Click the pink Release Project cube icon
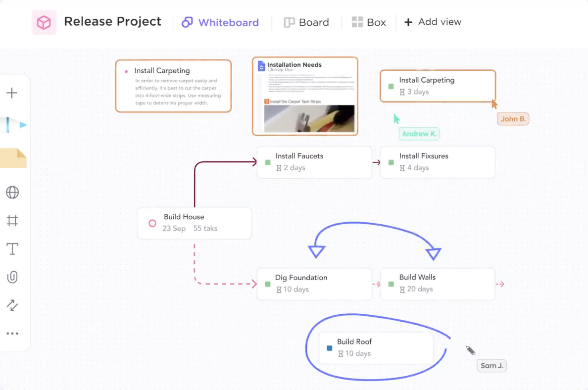588x390 pixels. 44,22
